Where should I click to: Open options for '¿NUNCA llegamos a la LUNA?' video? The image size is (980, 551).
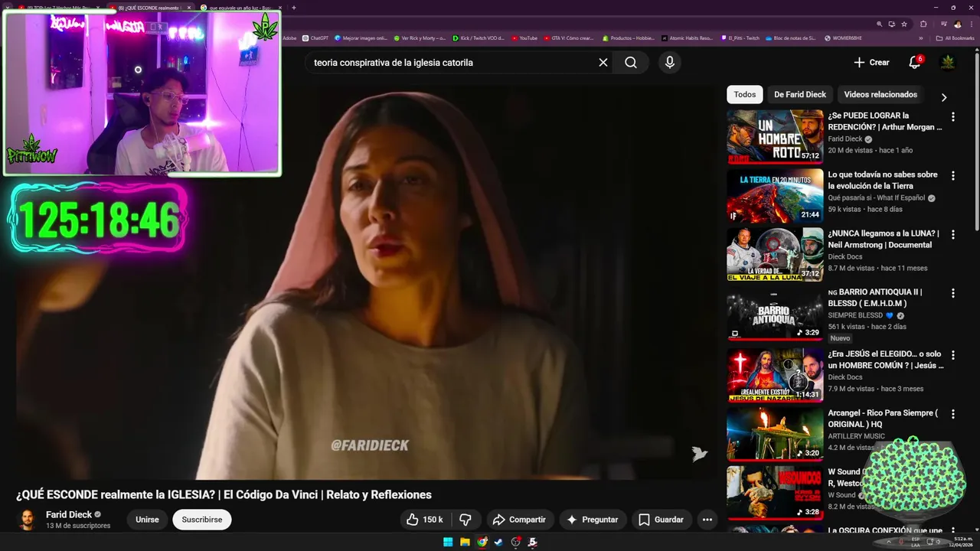[953, 235]
